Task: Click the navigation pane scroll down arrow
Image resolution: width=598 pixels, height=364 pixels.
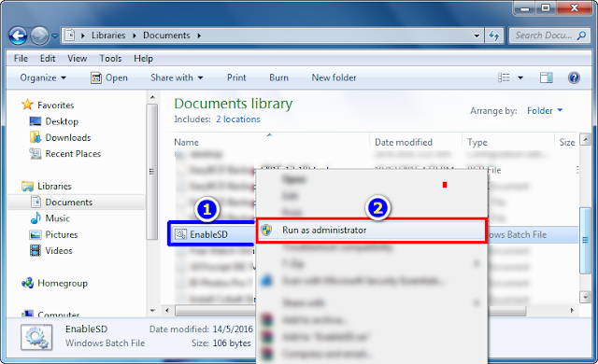Action: tap(152, 311)
